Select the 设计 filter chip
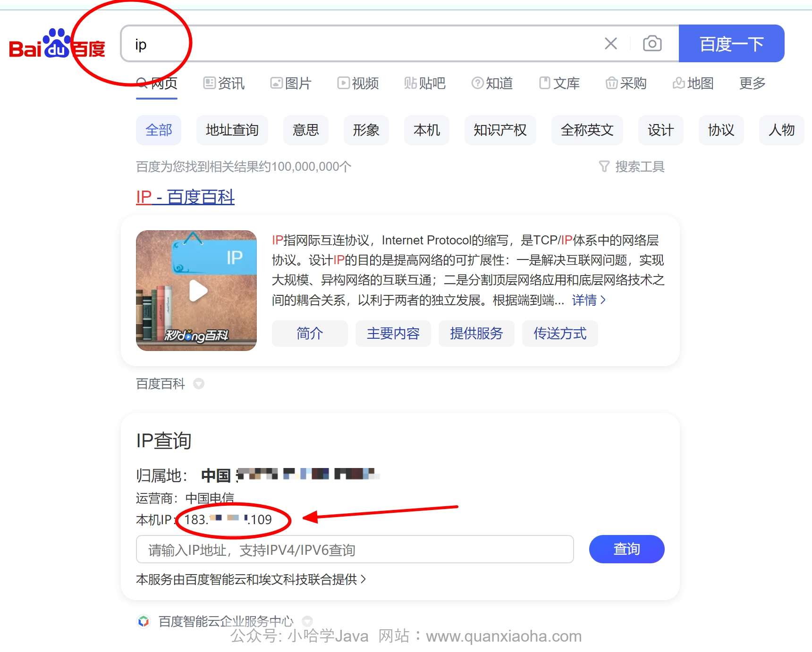812x652 pixels. 661,130
